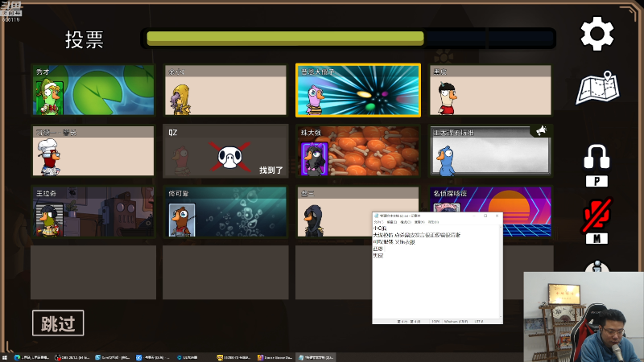Click the first text line in Notepad

(380, 228)
